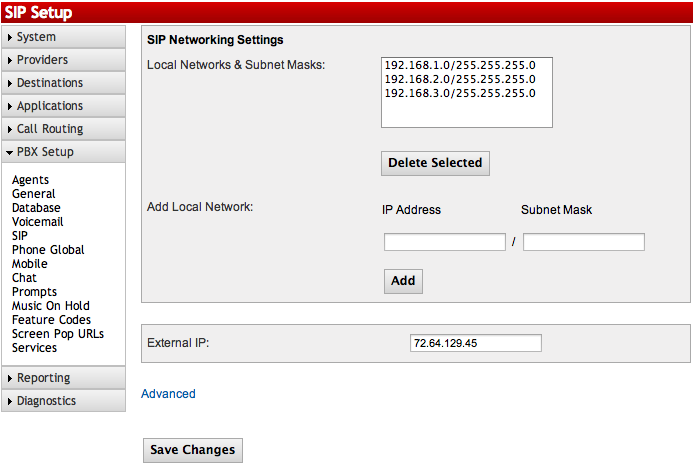Expand the Call Routing section

click(x=63, y=129)
